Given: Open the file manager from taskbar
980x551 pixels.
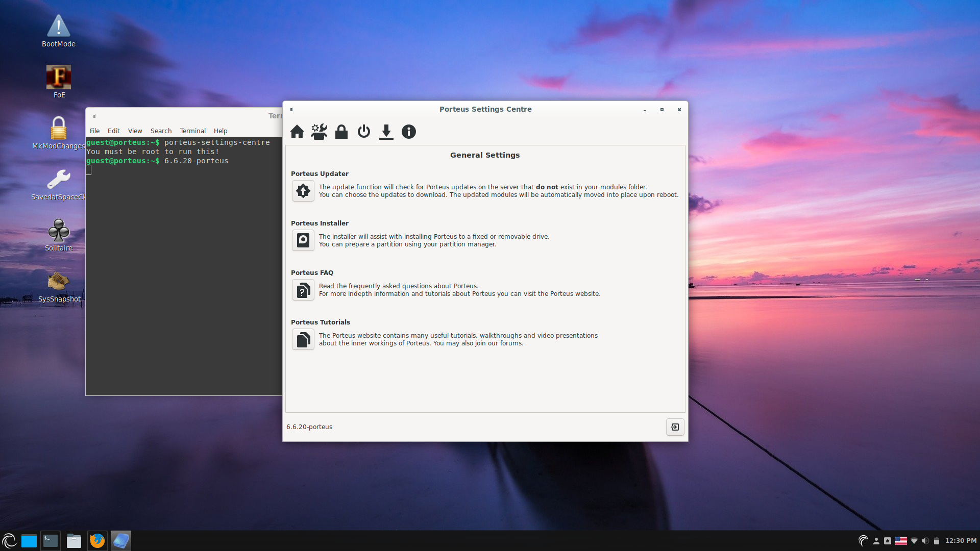Looking at the screenshot, I should tap(74, 541).
